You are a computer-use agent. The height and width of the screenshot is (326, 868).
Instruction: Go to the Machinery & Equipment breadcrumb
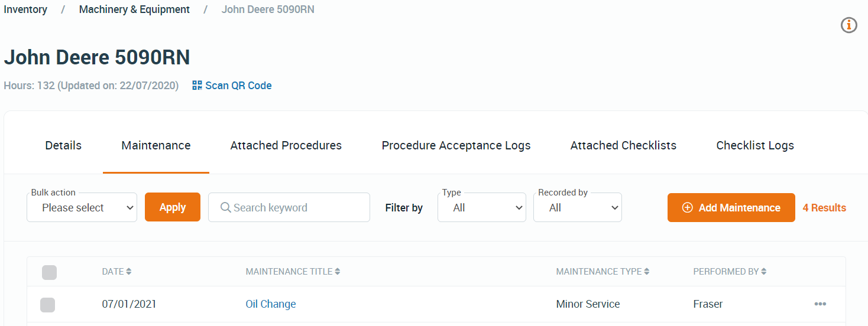[x=135, y=9]
